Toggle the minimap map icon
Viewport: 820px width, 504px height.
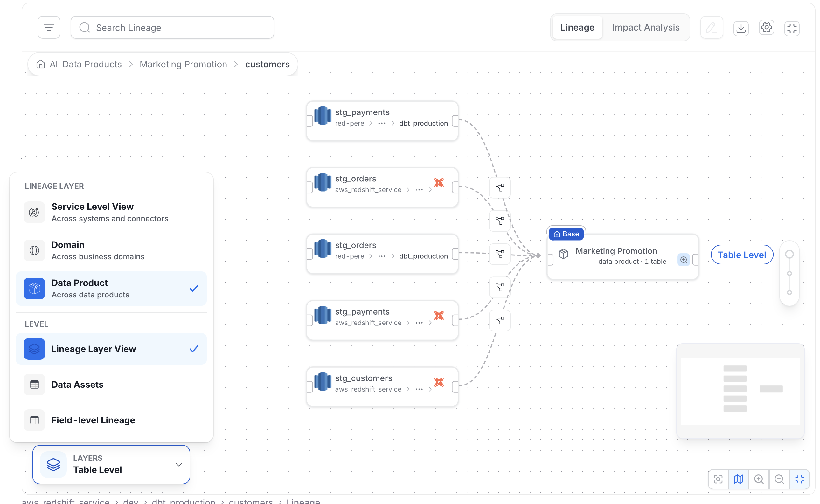[x=738, y=479]
